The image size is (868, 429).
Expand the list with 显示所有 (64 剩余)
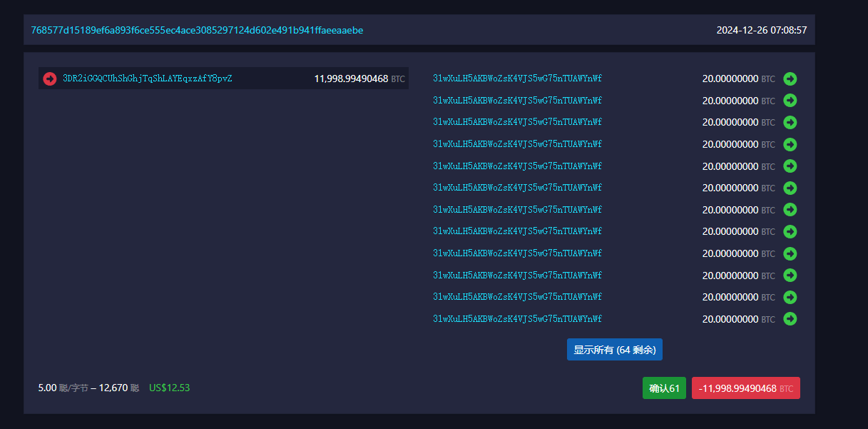tap(614, 350)
